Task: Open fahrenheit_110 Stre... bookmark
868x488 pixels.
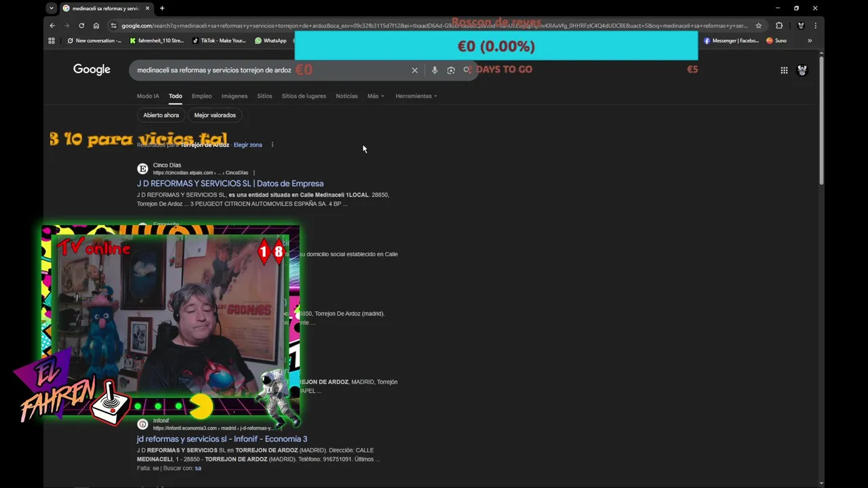Action: click(x=157, y=41)
